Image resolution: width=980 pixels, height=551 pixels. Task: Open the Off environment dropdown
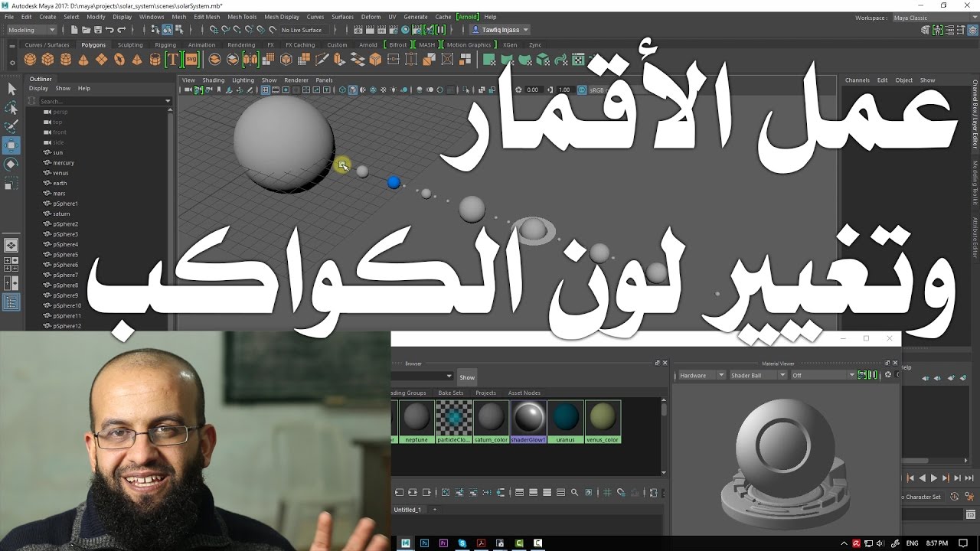(x=823, y=375)
